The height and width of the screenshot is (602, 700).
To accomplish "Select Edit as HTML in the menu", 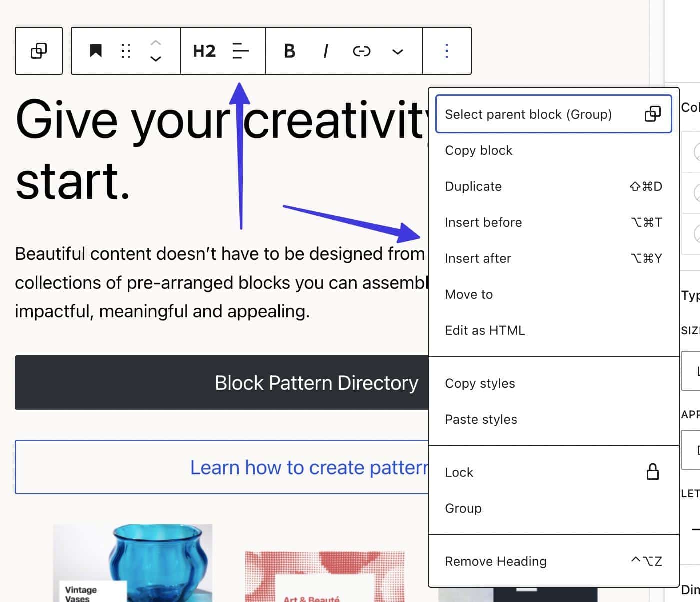I will click(485, 330).
